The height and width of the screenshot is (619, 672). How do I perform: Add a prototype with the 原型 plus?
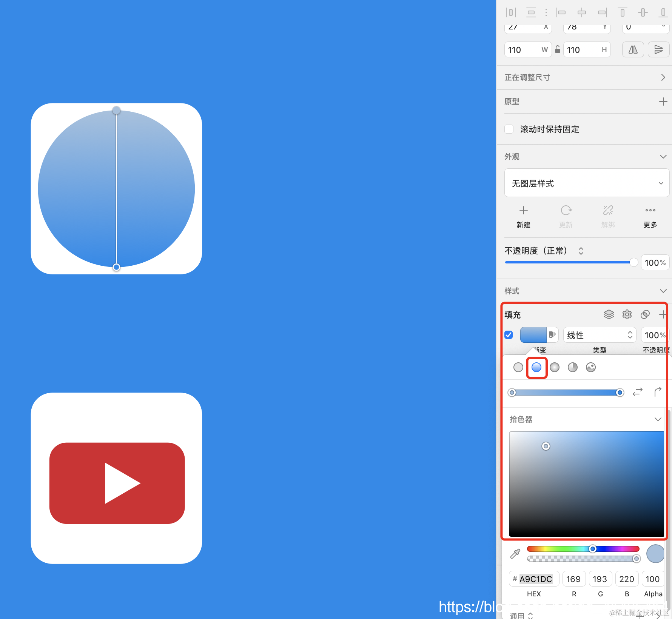coord(663,102)
